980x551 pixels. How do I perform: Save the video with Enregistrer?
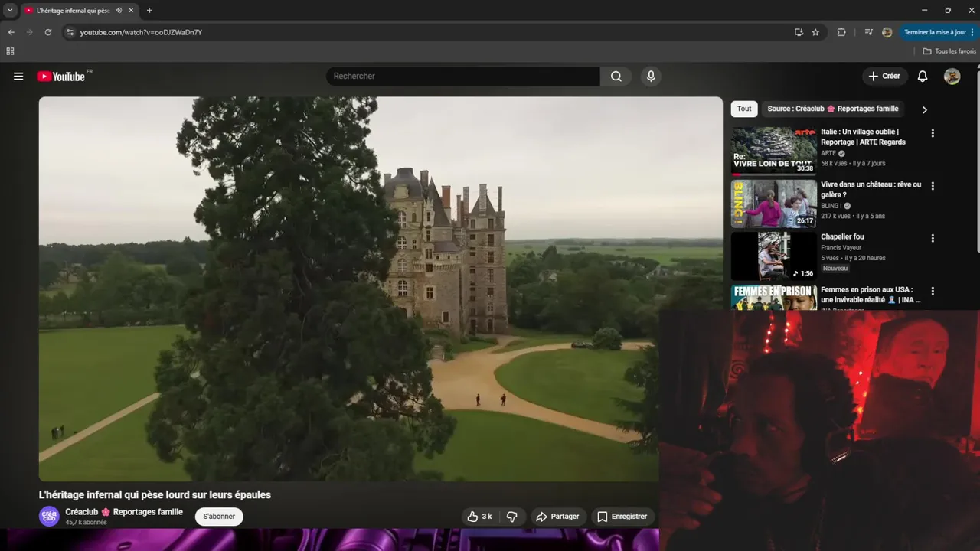click(622, 517)
